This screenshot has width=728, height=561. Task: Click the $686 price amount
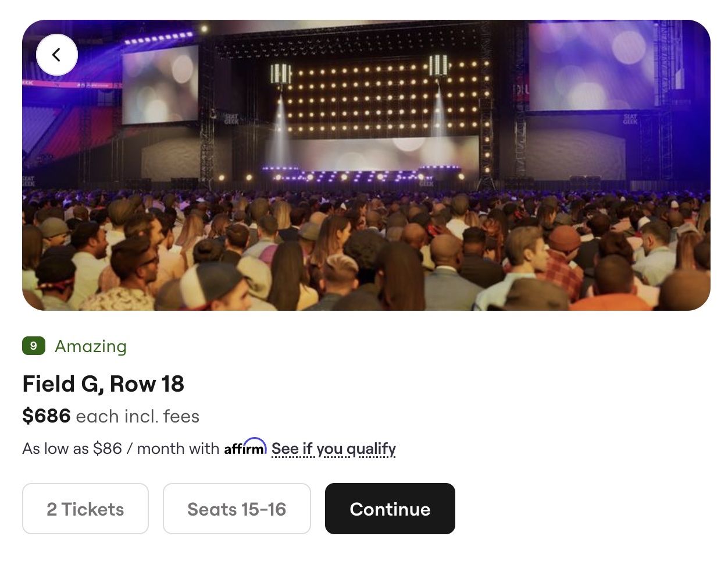tap(47, 416)
